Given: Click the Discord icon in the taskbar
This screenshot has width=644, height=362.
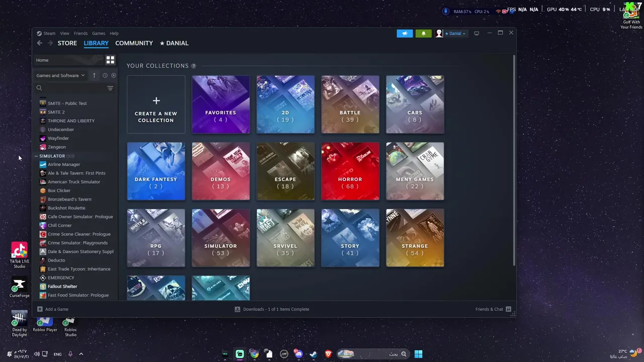Looking at the screenshot, I should [x=299, y=354].
